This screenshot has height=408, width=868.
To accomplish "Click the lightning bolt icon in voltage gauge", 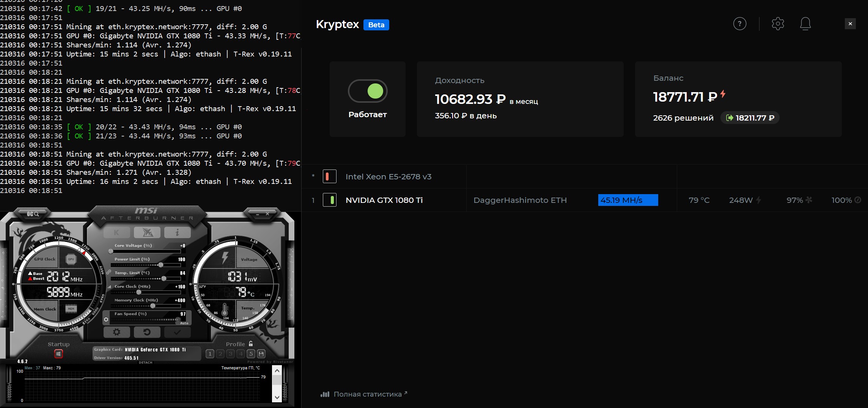I will [225, 258].
